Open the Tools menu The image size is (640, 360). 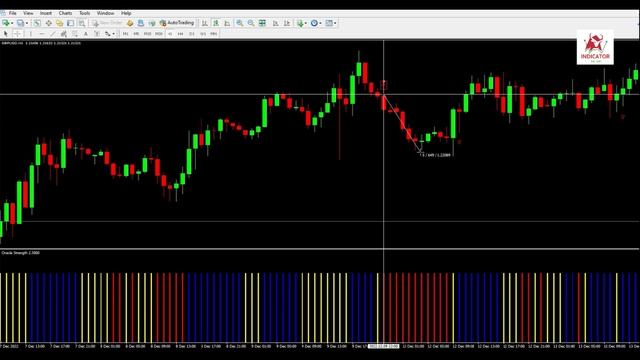[84, 13]
